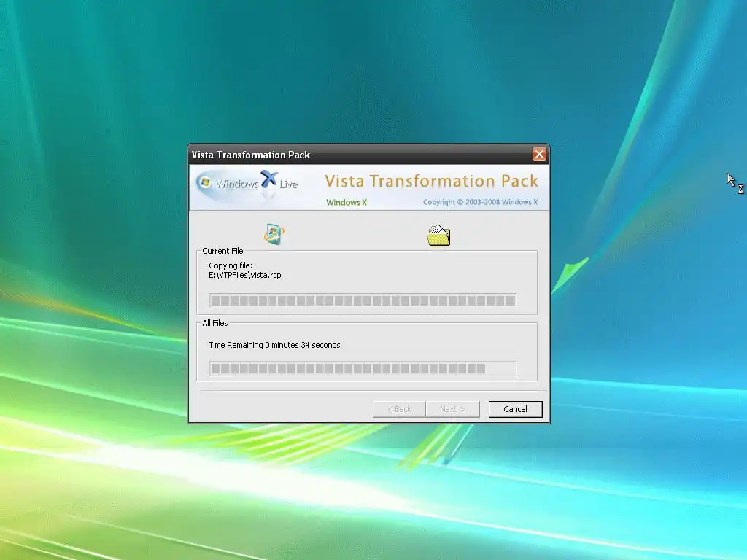This screenshot has width=747, height=560.
Task: Click the Copyright 2003-2008 Windows X text
Action: coord(480,202)
